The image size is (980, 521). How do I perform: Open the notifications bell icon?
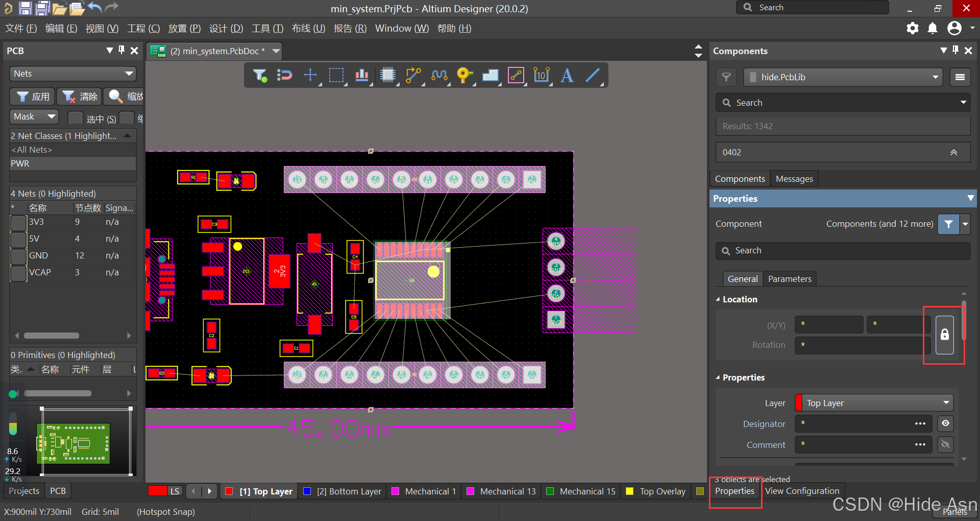click(933, 28)
